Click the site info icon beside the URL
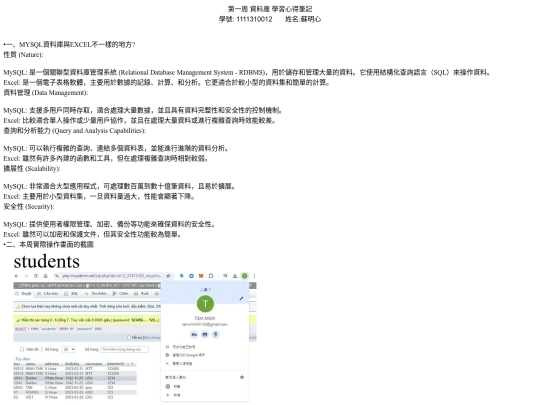This screenshot has height=405, width=540. [x=57, y=276]
